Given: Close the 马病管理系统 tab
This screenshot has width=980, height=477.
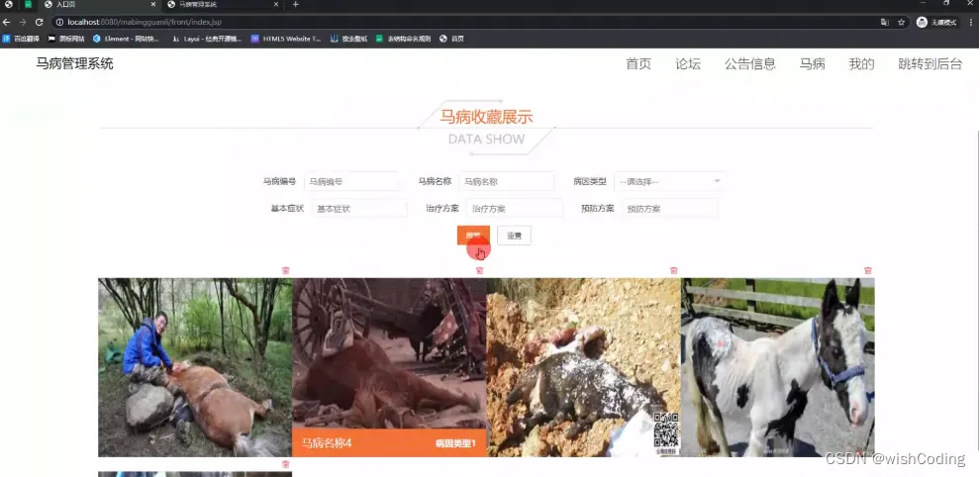Looking at the screenshot, I should (277, 4).
